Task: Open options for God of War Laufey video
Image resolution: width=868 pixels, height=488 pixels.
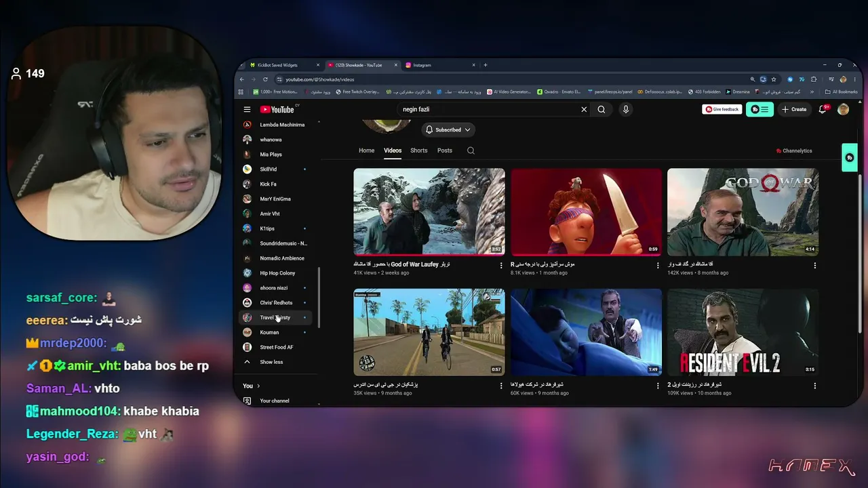Action: (x=502, y=265)
